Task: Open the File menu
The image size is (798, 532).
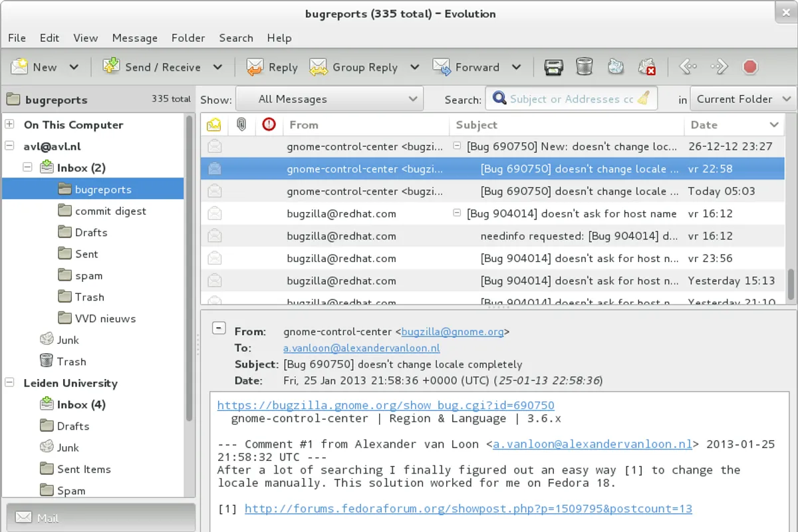Action: tap(17, 38)
